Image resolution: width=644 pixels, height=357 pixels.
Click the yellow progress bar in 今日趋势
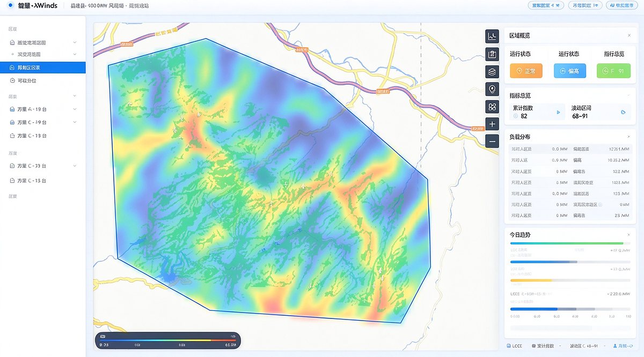click(531, 280)
